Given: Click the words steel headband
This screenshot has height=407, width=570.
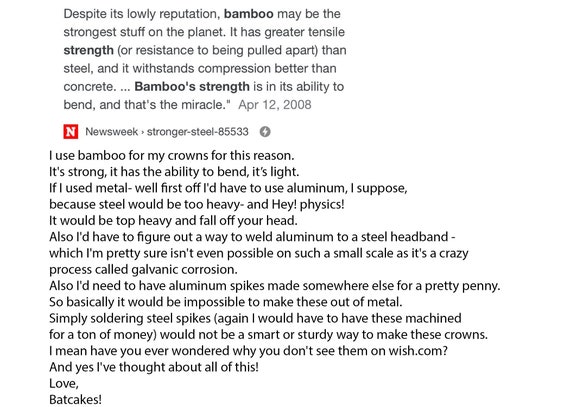Looking at the screenshot, I should [405, 237].
